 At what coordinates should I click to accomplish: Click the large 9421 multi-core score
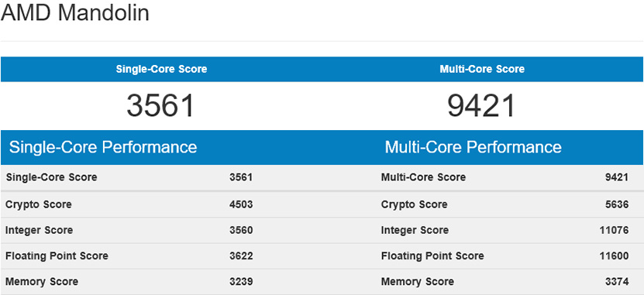[x=481, y=106]
